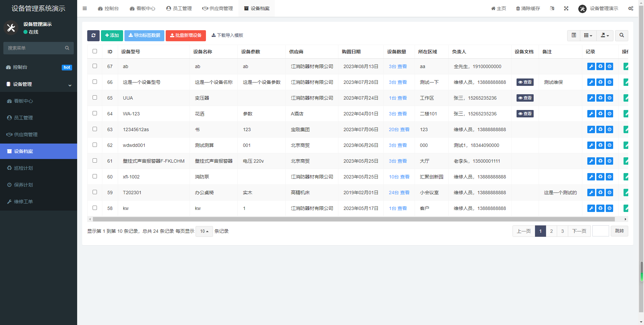The height and width of the screenshot is (325, 644).
Task: Open recycle record icon for row 62
Action: coord(600,145)
